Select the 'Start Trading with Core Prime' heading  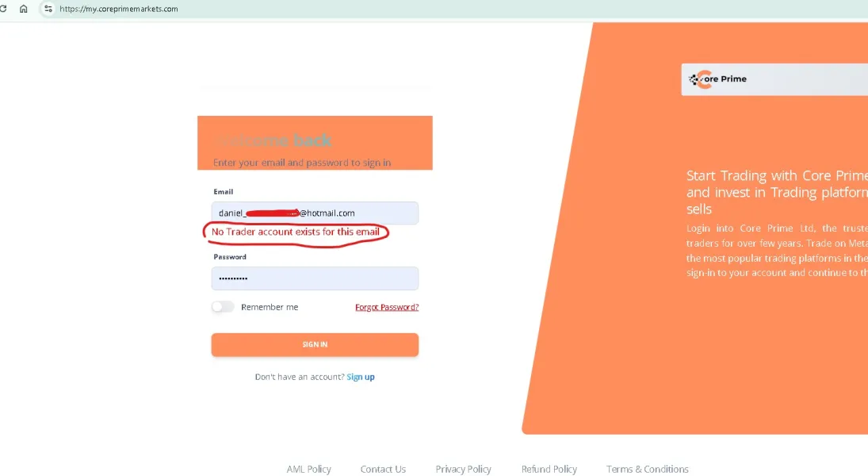pyautogui.click(x=777, y=192)
